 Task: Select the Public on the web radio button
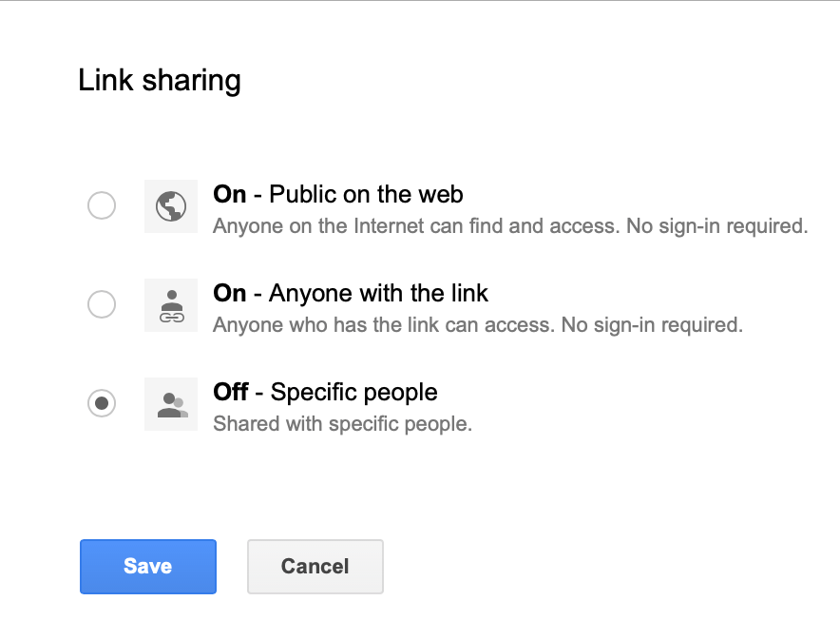pos(102,205)
